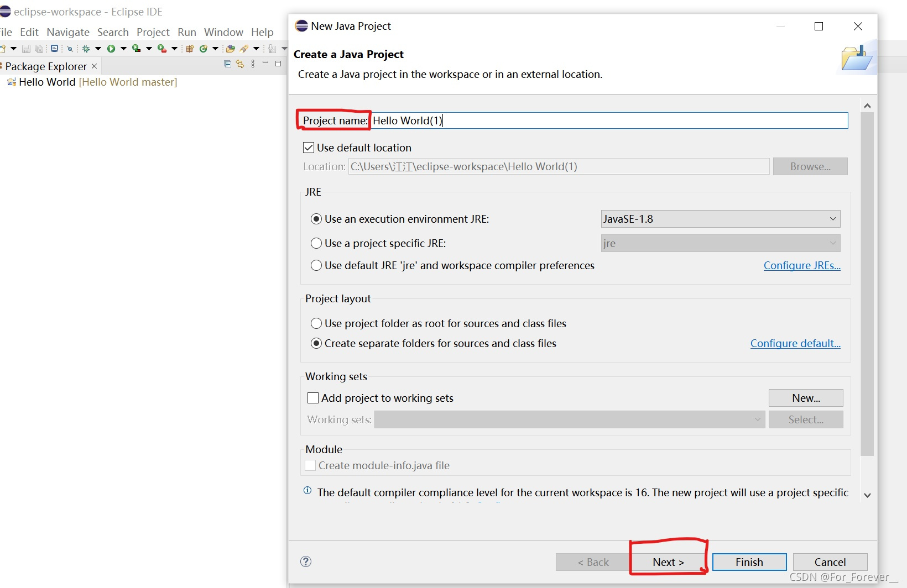Click the Save All icon in Eclipse toolbar
Image resolution: width=907 pixels, height=588 pixels.
tap(39, 49)
